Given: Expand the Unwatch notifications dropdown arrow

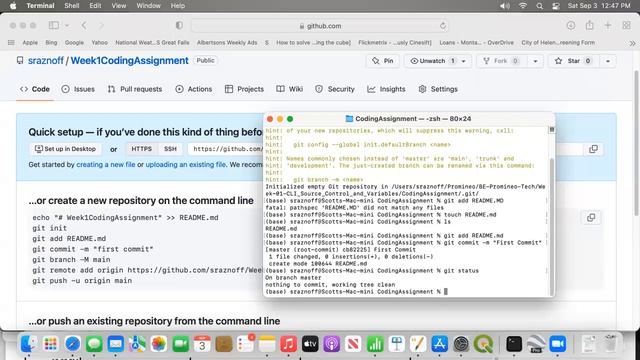Looking at the screenshot, I should [x=464, y=61].
